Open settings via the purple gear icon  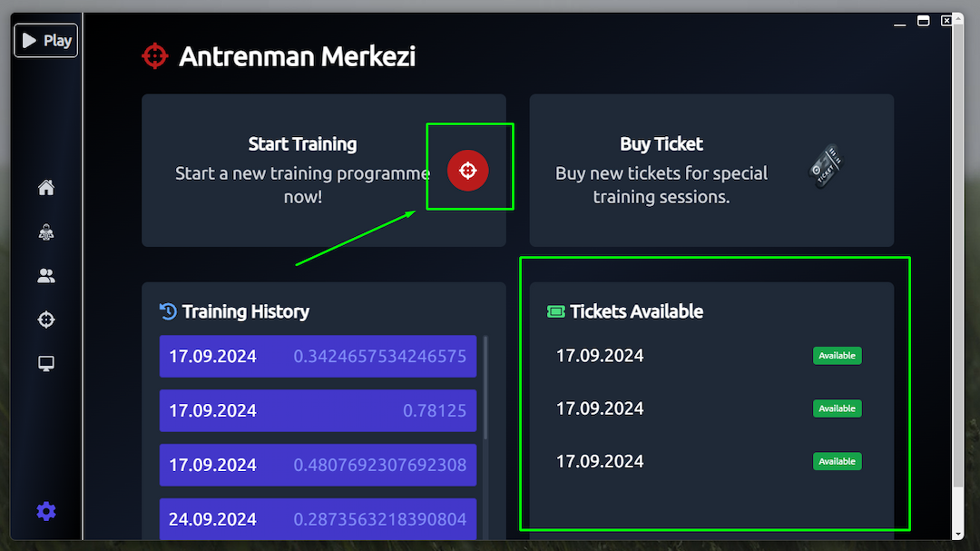click(46, 511)
